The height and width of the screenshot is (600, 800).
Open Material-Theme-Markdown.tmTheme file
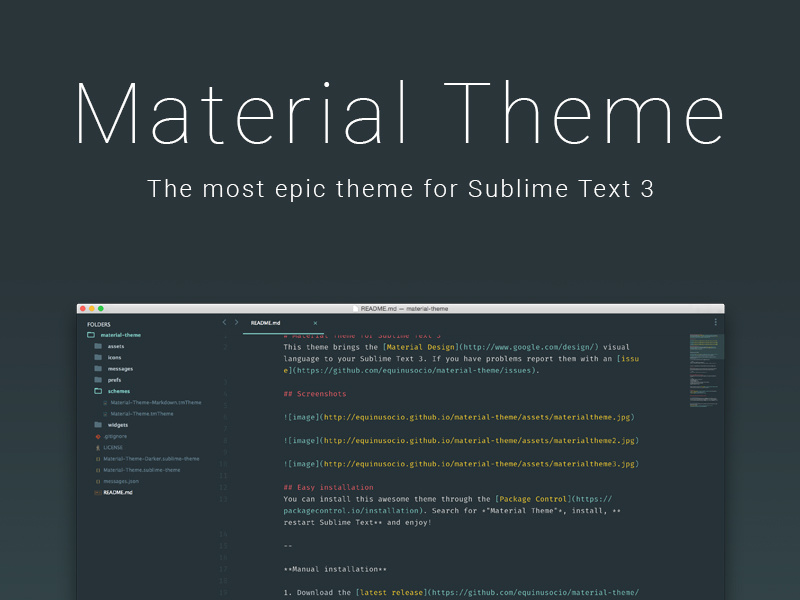click(x=153, y=403)
